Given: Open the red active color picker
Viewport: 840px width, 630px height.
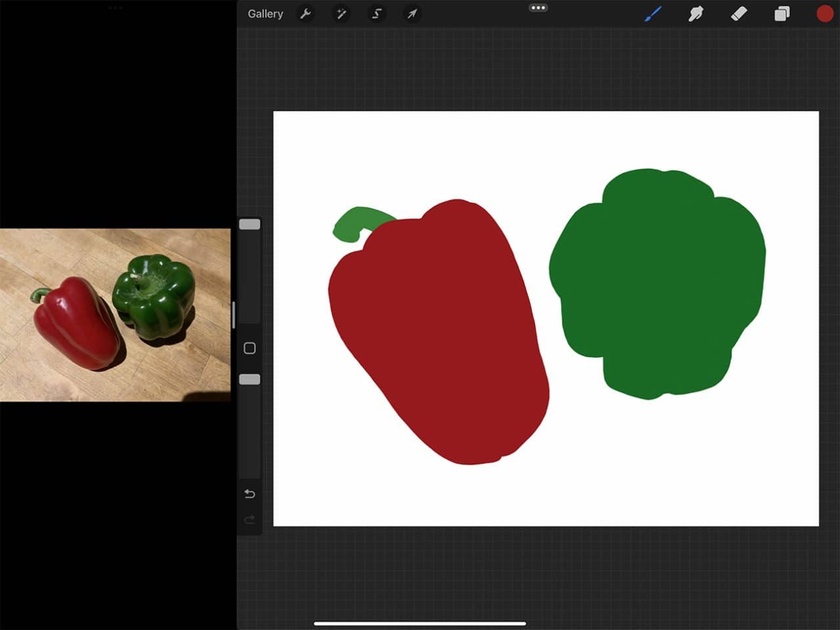Looking at the screenshot, I should [x=824, y=14].
